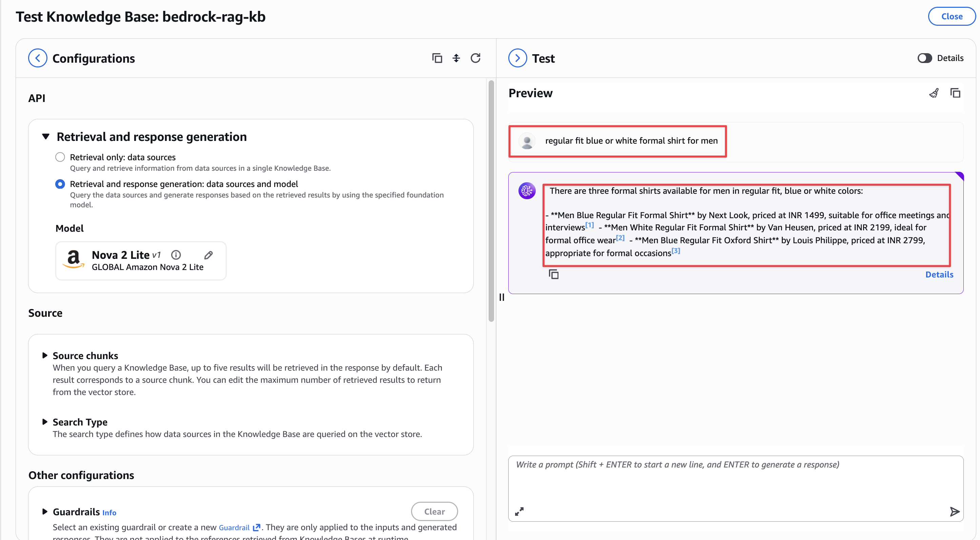Follow the Guardrail hyperlink text

tap(234, 527)
